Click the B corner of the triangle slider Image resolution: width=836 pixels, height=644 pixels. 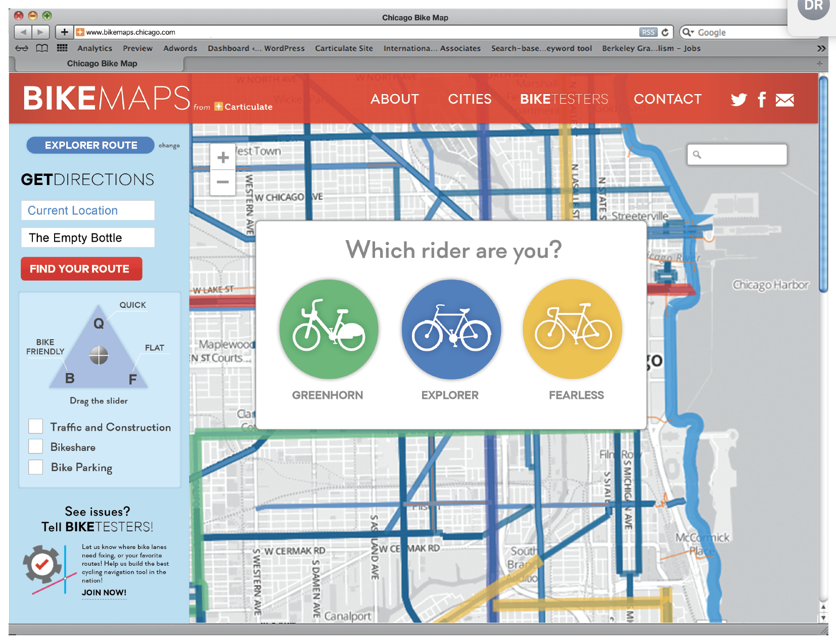pyautogui.click(x=70, y=378)
